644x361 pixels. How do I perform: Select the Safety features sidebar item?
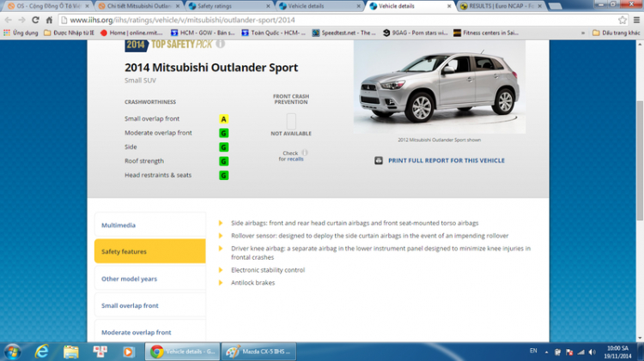pos(150,251)
